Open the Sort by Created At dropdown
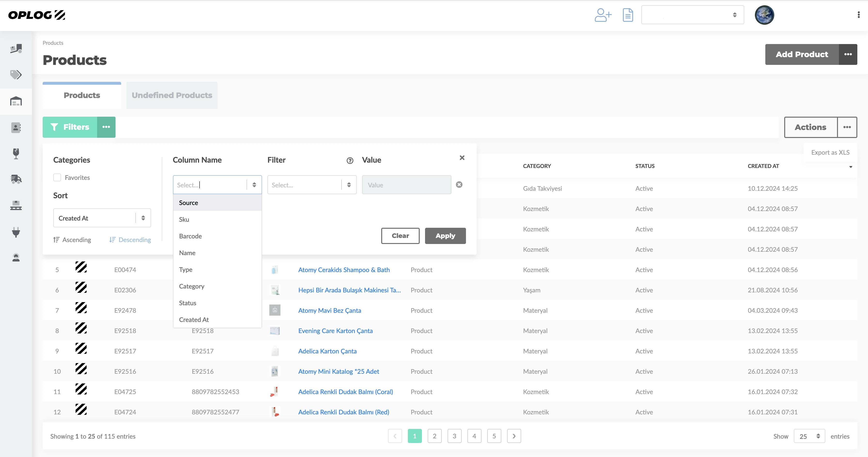The height and width of the screenshot is (457, 868). (102, 218)
